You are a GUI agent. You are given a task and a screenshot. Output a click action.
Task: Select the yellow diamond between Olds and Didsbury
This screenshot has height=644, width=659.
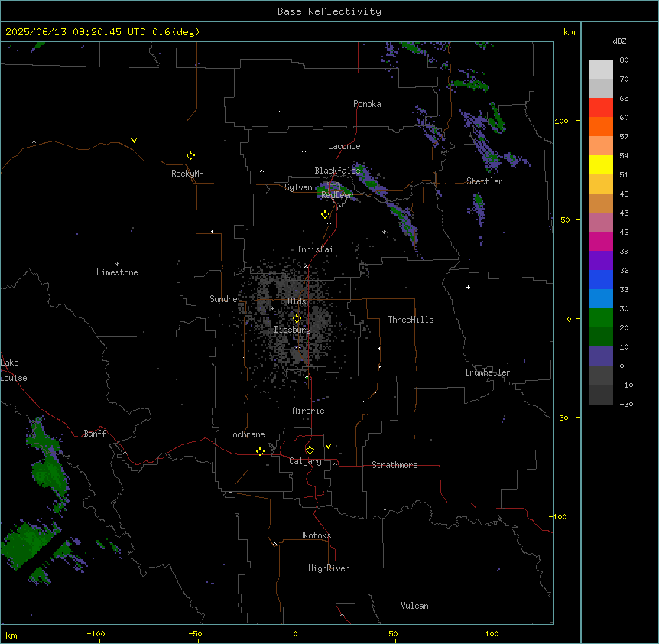pyautogui.click(x=297, y=319)
